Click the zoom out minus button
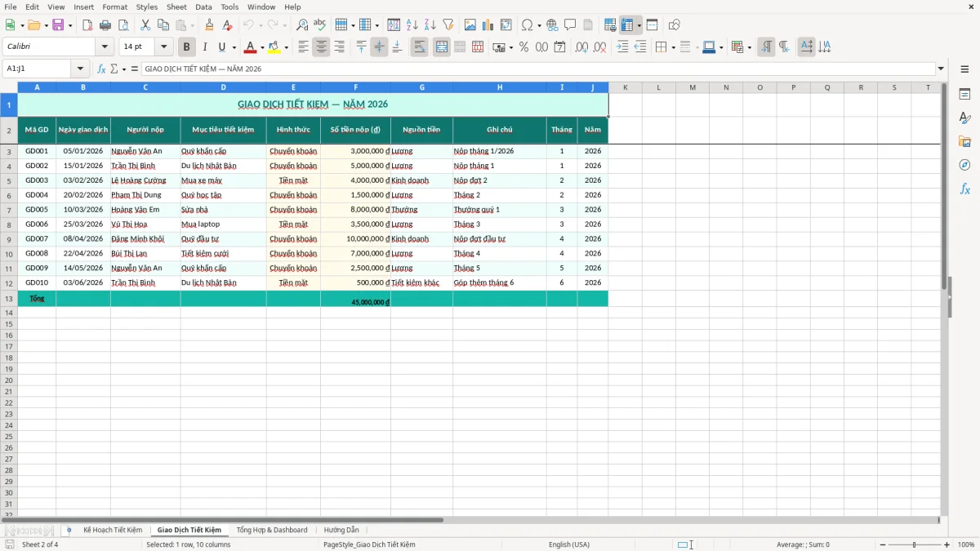 click(881, 544)
